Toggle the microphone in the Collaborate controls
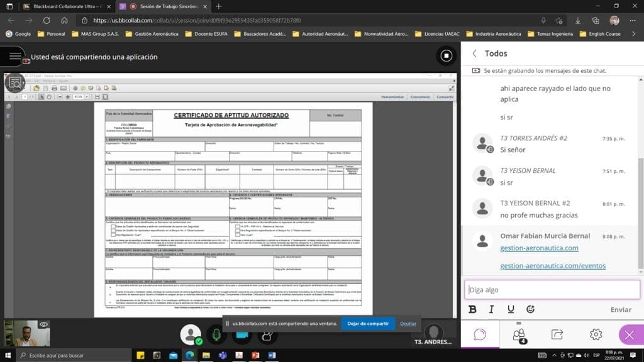The width and height of the screenshot is (644, 362). [216, 334]
